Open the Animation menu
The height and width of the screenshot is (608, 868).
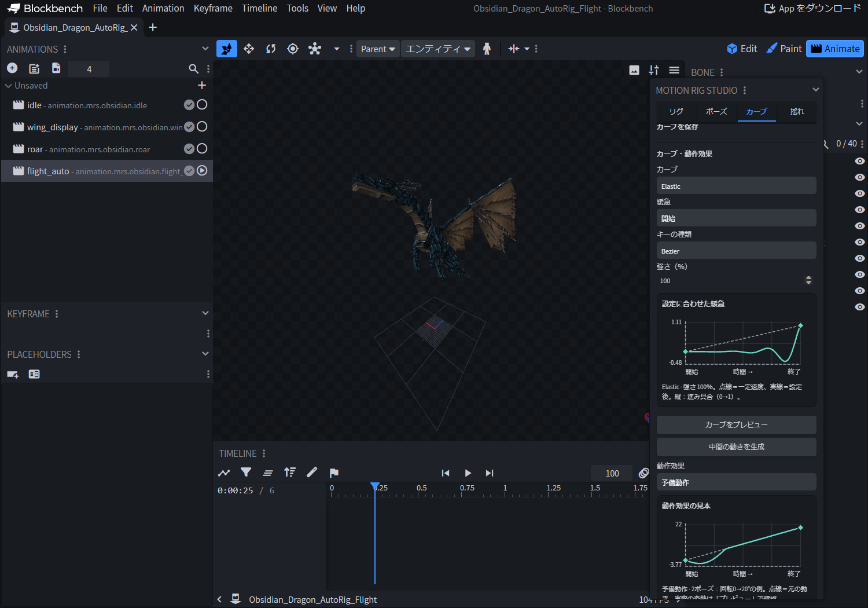click(163, 8)
